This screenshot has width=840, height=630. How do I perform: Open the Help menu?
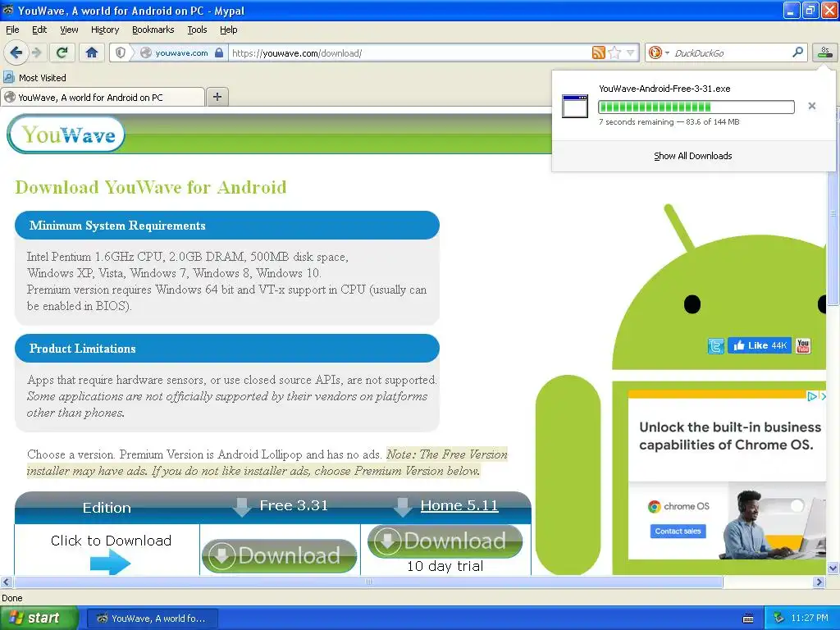[228, 30]
